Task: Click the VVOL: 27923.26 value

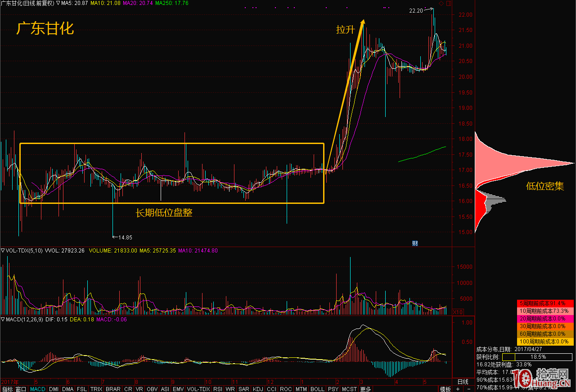Action: [65, 250]
